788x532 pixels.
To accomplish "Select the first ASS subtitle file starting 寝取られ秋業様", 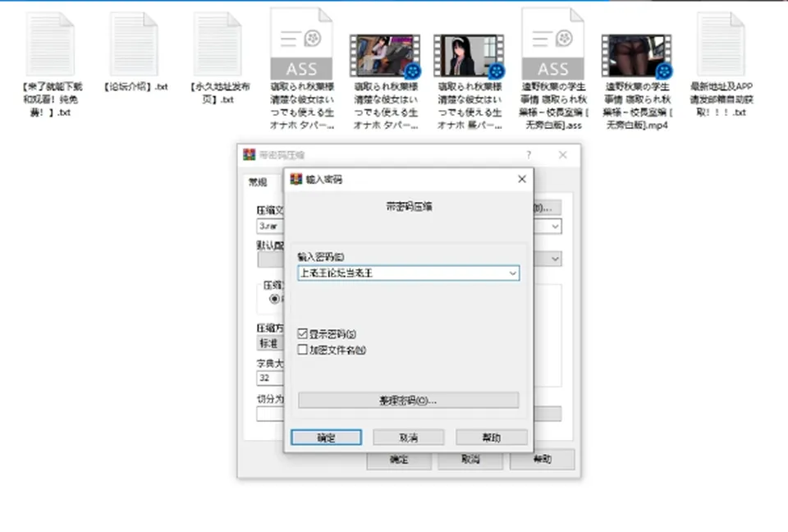I will [x=301, y=44].
